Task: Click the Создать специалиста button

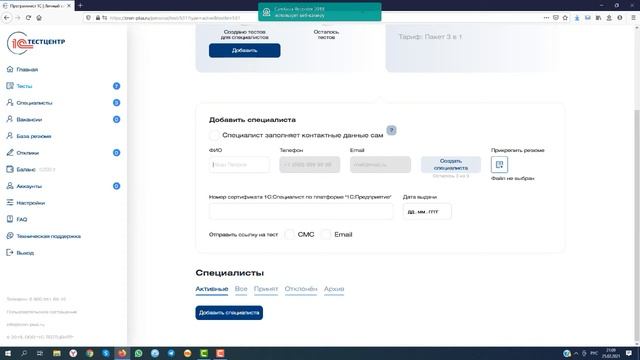Action: (451, 164)
